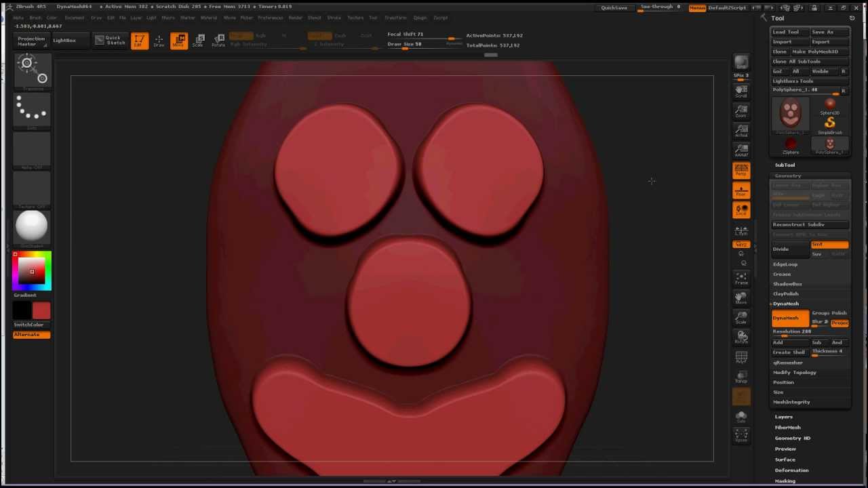868x488 pixels.
Task: Click the Zoom canvas icon
Action: [x=741, y=110]
